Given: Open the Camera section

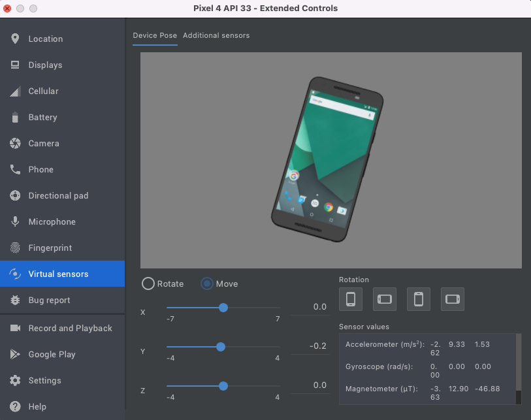Looking at the screenshot, I should 62,143.
